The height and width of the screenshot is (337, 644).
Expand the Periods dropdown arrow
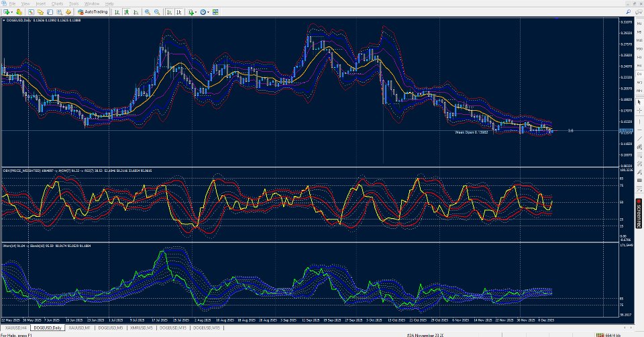[x=208, y=12]
